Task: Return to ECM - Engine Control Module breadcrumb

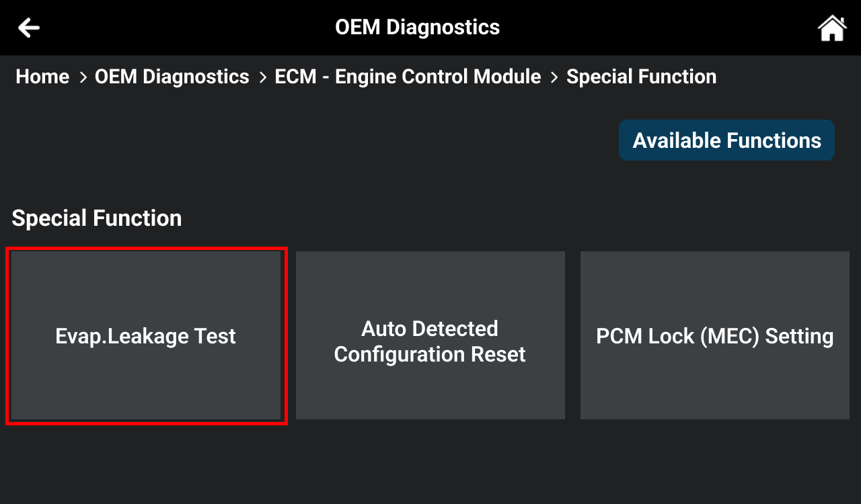Action: coord(408,77)
